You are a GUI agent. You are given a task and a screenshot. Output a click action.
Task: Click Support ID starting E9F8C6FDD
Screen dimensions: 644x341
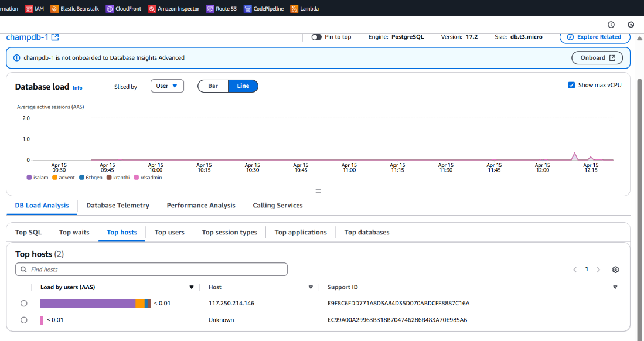tap(398, 303)
